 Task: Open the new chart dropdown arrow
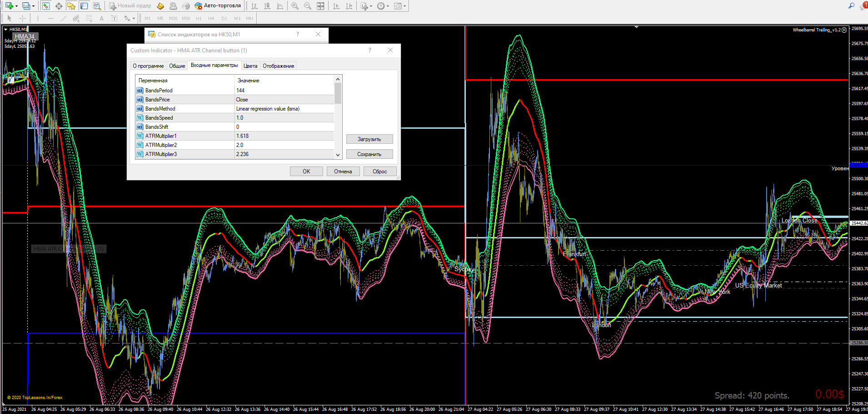pos(17,6)
